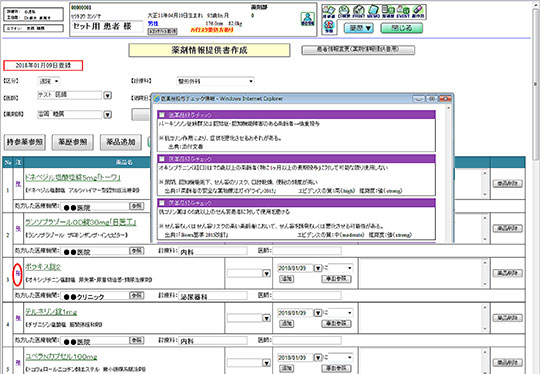Click the round red-blue icon below the toolbar
The height and width of the screenshot is (374, 540).
point(329,26)
